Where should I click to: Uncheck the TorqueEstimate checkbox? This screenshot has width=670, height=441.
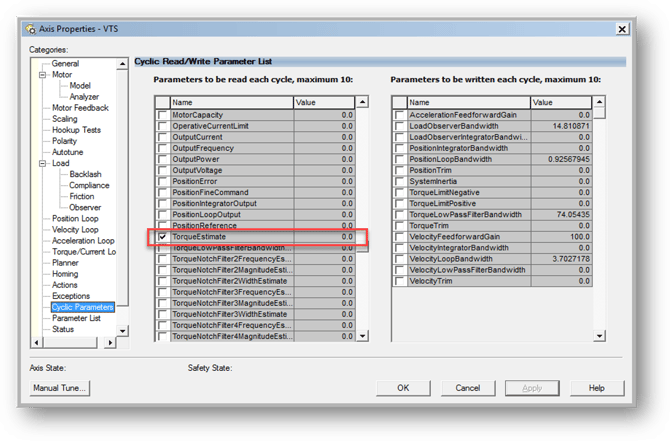[162, 237]
